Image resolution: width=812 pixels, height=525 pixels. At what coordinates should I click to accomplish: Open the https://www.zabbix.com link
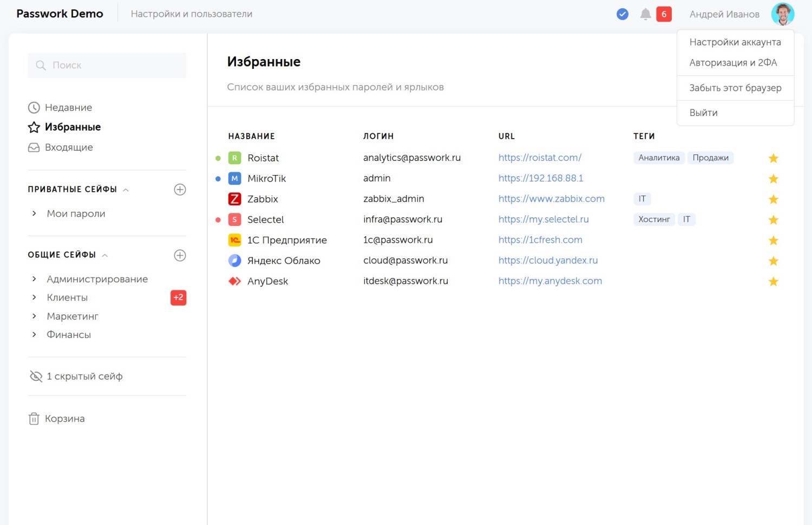pyautogui.click(x=551, y=199)
